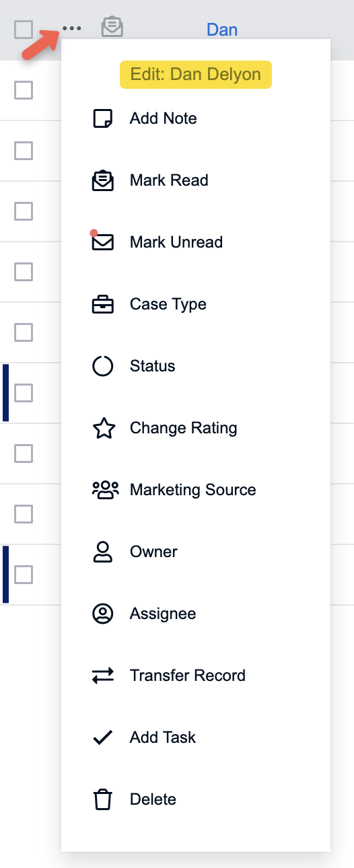Click the Mark Read open-envelope icon
Screen dimensions: 354x868
(x=102, y=180)
